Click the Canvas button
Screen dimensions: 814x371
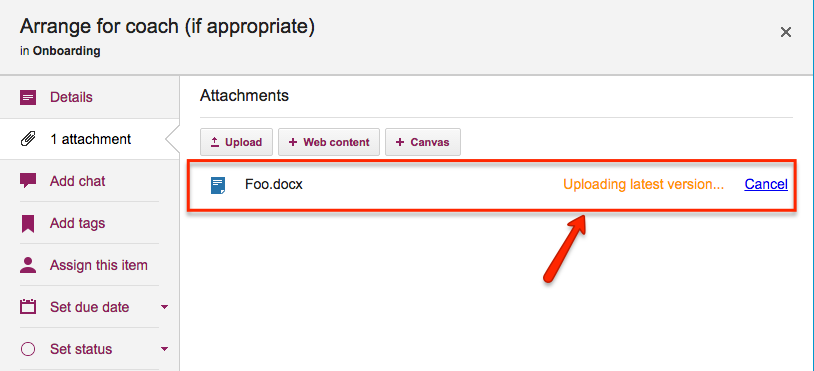point(423,142)
